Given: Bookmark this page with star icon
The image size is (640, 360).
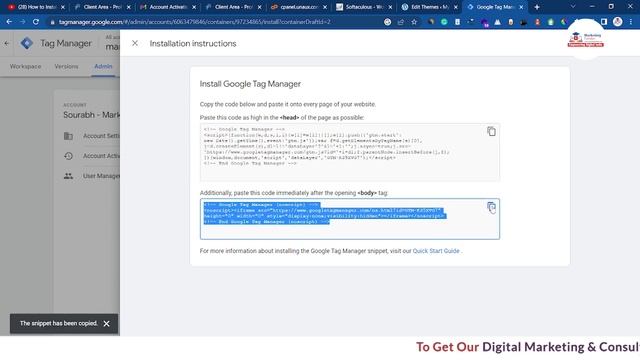Looking at the screenshot, I should (x=414, y=22).
